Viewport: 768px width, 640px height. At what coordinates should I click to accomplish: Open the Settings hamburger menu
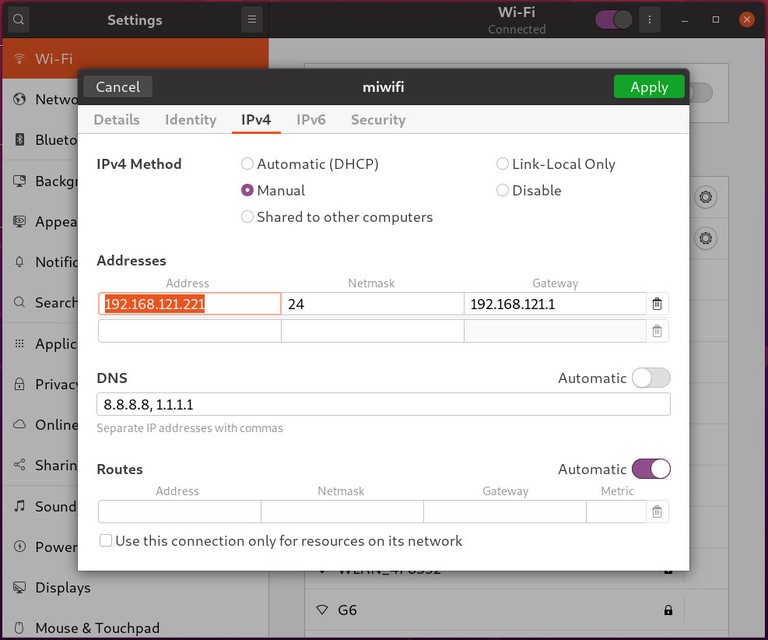coord(252,19)
